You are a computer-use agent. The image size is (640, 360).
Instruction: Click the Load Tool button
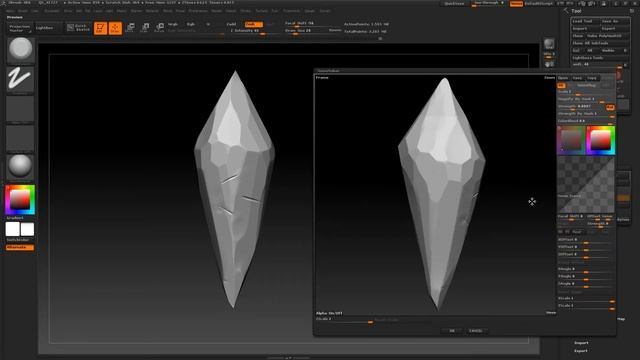585,21
